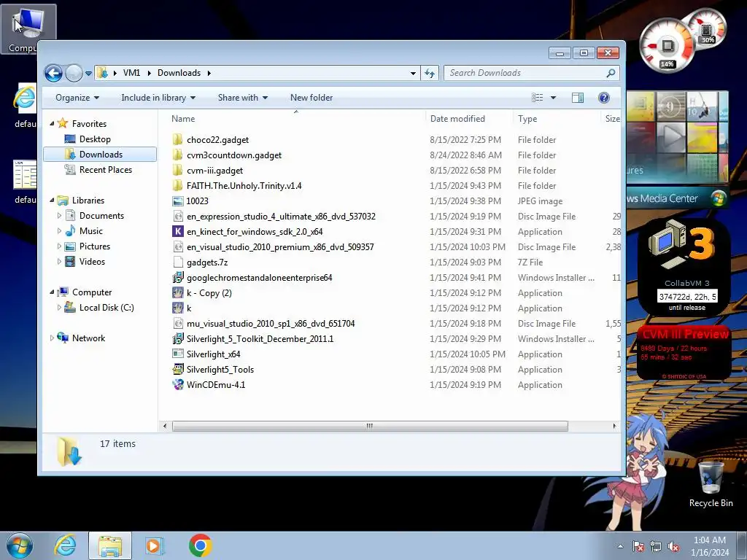This screenshot has width=747, height=560.
Task: Sort by the Type column header
Action: click(x=527, y=119)
